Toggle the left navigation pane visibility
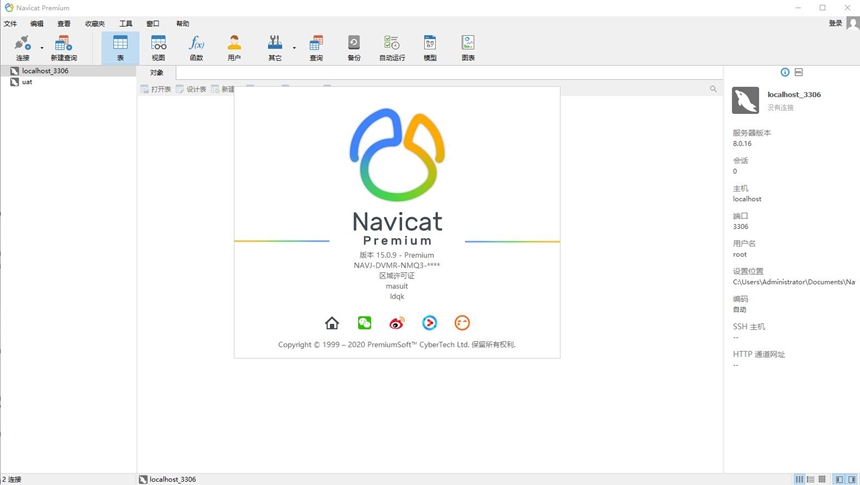 tap(839, 479)
